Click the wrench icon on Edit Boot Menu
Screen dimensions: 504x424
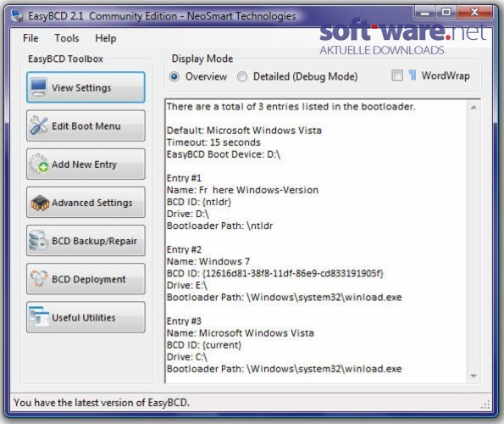pos(39,126)
